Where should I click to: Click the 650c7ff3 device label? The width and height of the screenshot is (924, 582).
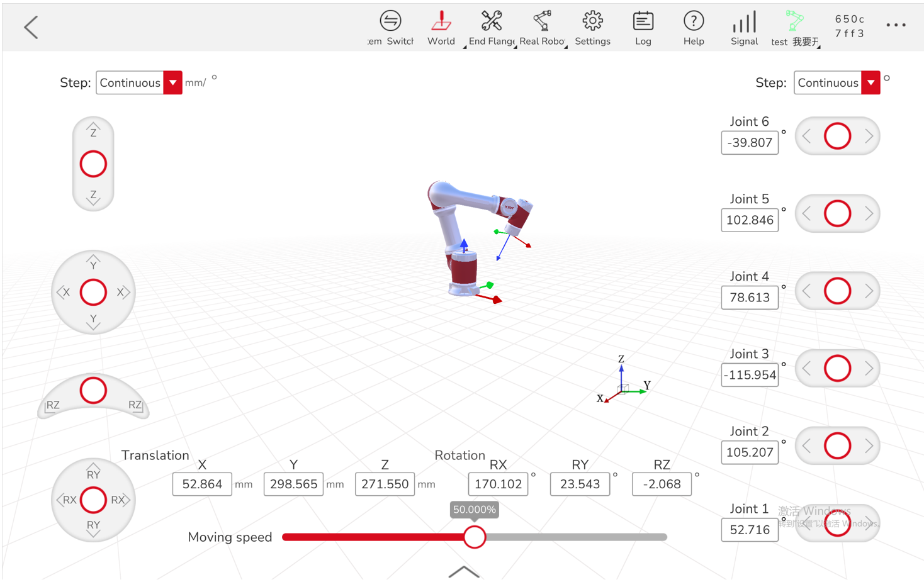[x=850, y=26]
